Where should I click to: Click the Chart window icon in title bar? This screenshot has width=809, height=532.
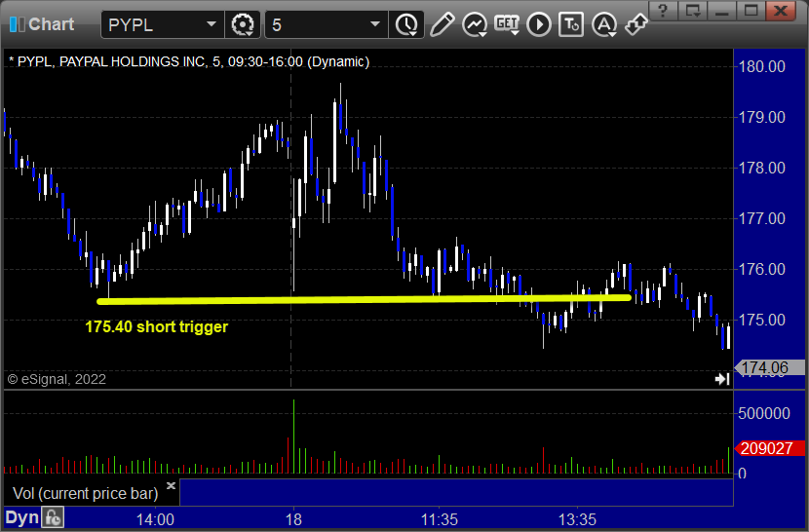click(17, 24)
